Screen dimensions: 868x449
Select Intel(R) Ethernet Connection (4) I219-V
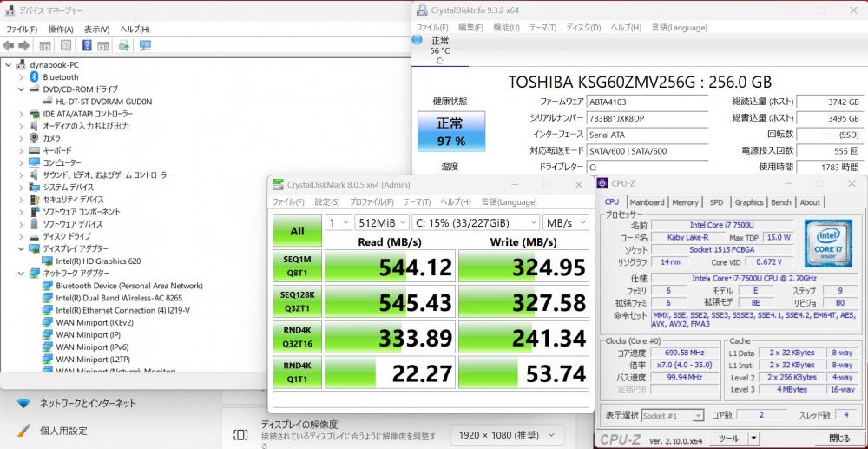pos(123,310)
